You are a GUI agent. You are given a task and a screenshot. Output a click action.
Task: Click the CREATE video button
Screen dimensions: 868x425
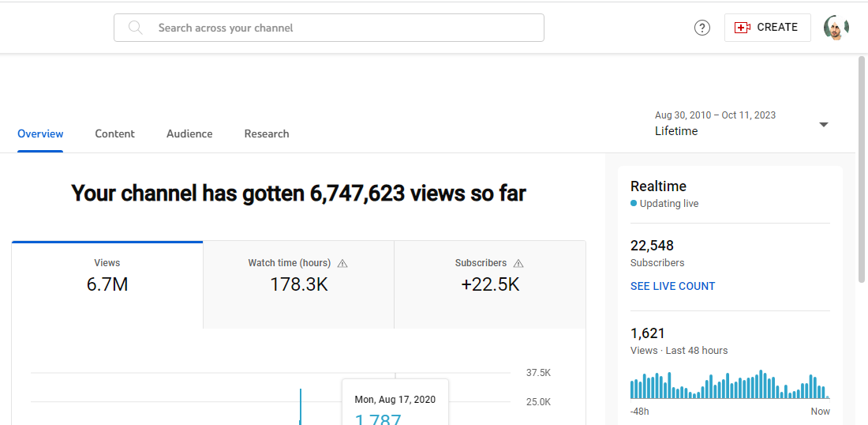(x=767, y=28)
